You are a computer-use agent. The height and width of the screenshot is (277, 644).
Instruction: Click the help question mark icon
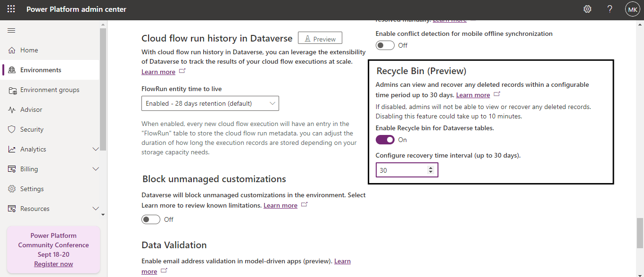point(610,9)
